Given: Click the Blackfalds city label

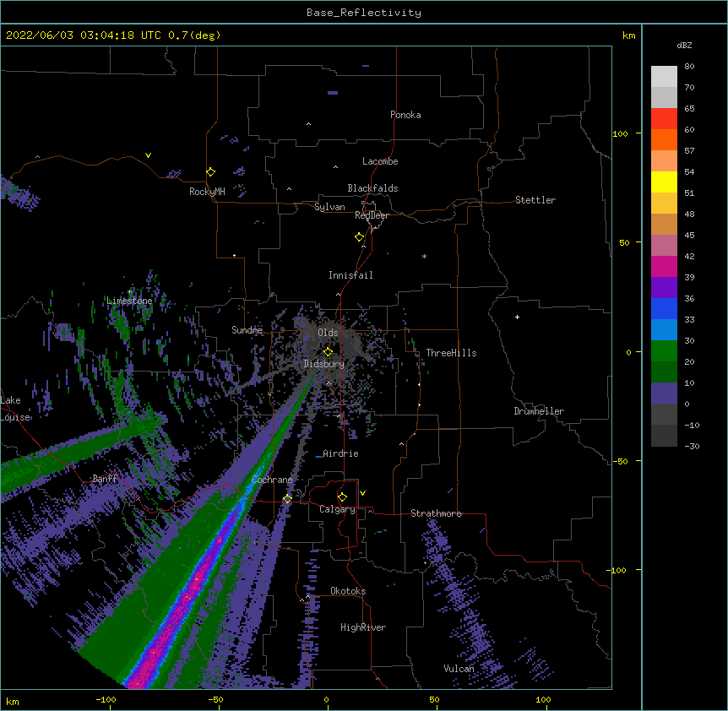Looking at the screenshot, I should coord(372,188).
